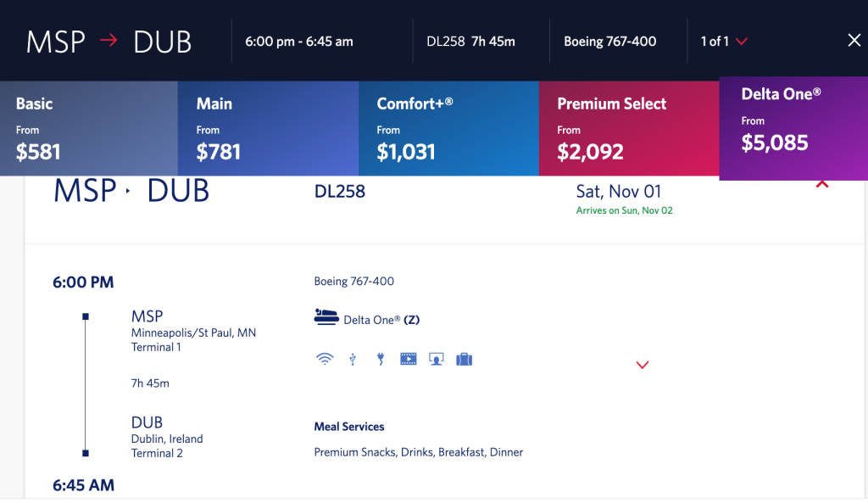Click the personal screen entertainment icon
Viewport: 868px width, 503px height.
coord(437,360)
